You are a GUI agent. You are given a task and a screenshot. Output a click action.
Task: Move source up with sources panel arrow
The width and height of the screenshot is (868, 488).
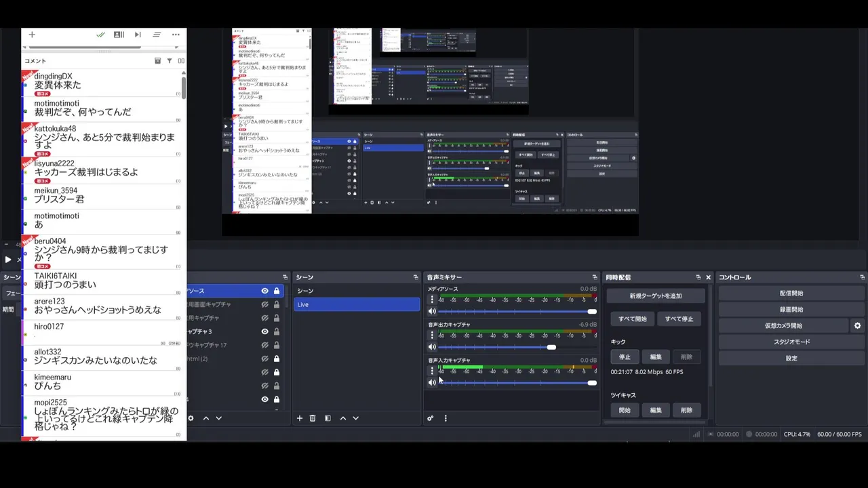[x=206, y=418]
